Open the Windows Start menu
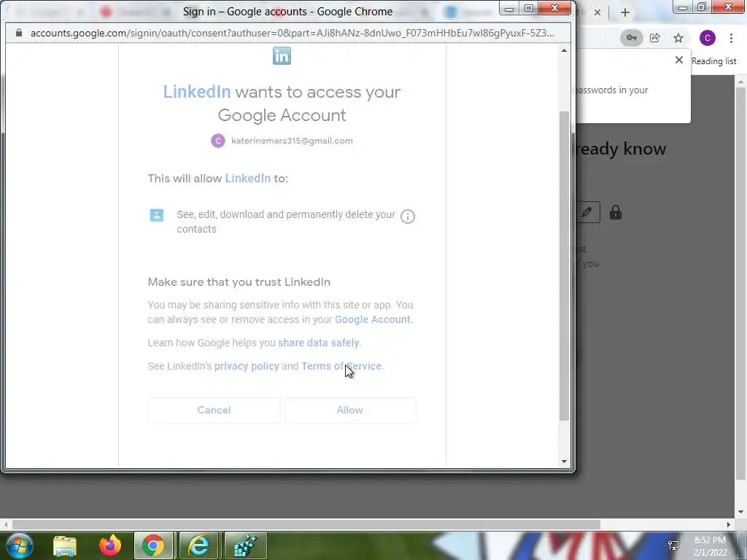The image size is (747, 560). (20, 545)
